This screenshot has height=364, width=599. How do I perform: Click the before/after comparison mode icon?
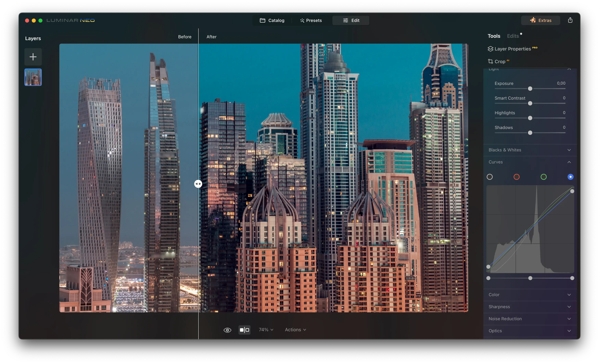[245, 330]
